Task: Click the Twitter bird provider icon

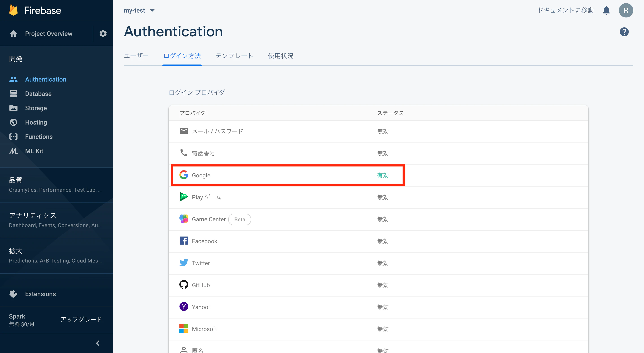Action: tap(184, 263)
